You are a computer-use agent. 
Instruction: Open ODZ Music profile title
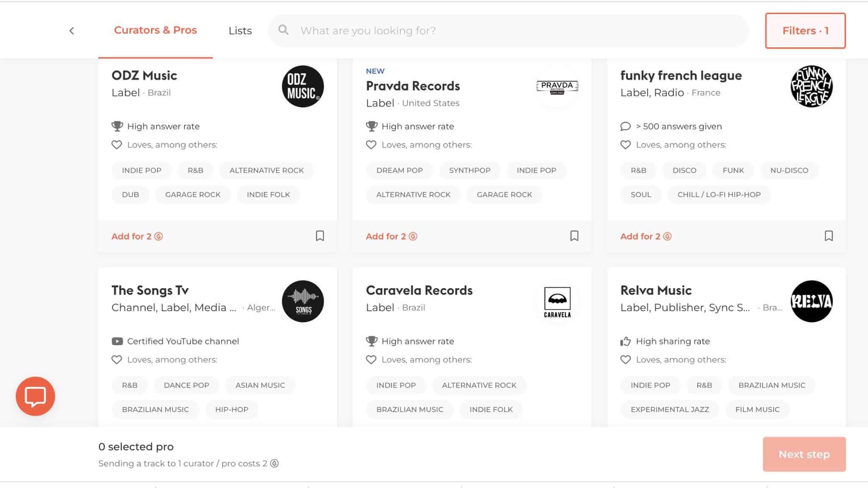[144, 75]
